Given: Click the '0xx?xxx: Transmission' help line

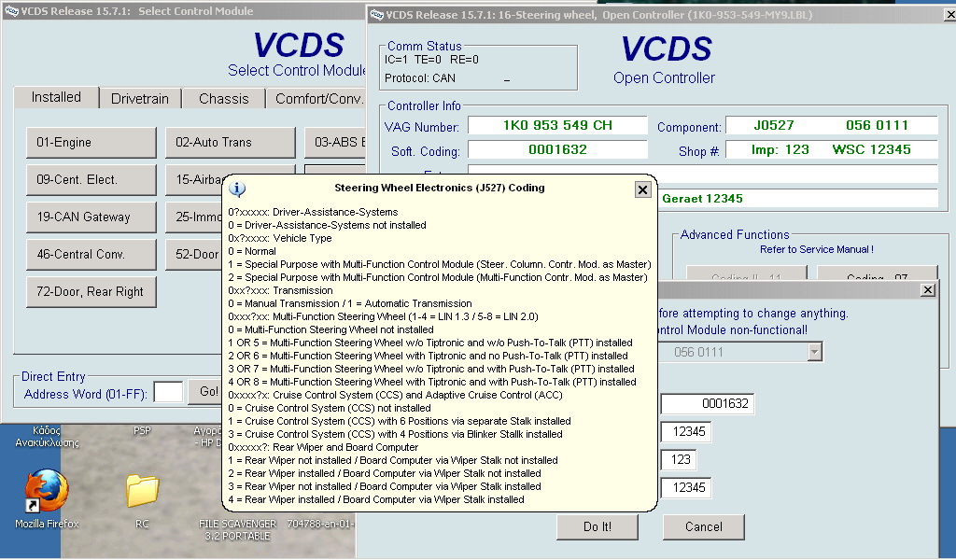Looking at the screenshot, I should 280,290.
